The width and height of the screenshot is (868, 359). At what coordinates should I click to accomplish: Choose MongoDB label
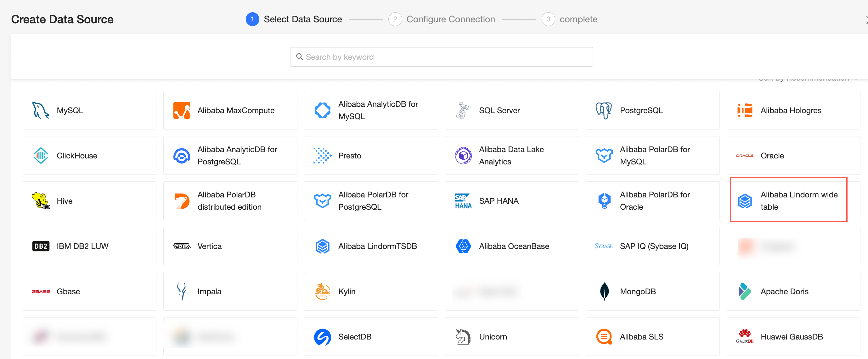(638, 291)
